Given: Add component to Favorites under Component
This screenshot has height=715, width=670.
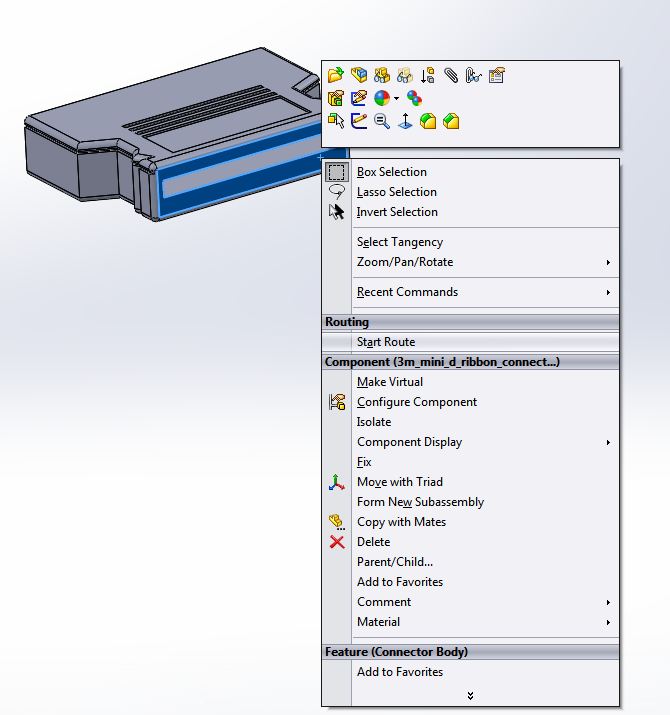Looking at the screenshot, I should point(470,582).
